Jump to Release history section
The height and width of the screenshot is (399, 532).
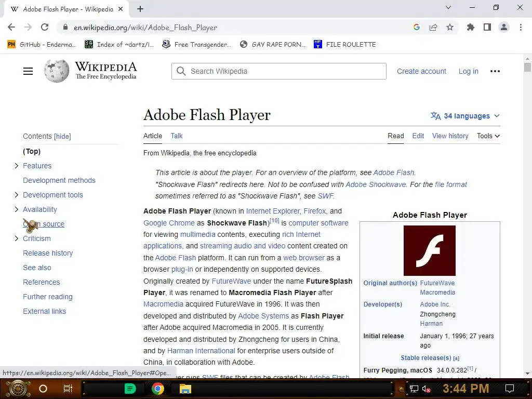tap(48, 254)
